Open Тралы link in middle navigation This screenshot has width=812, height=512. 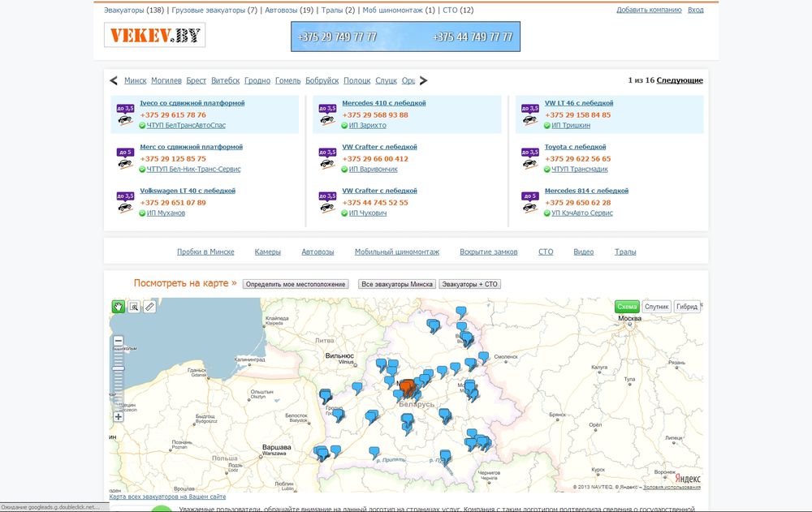[x=625, y=252]
